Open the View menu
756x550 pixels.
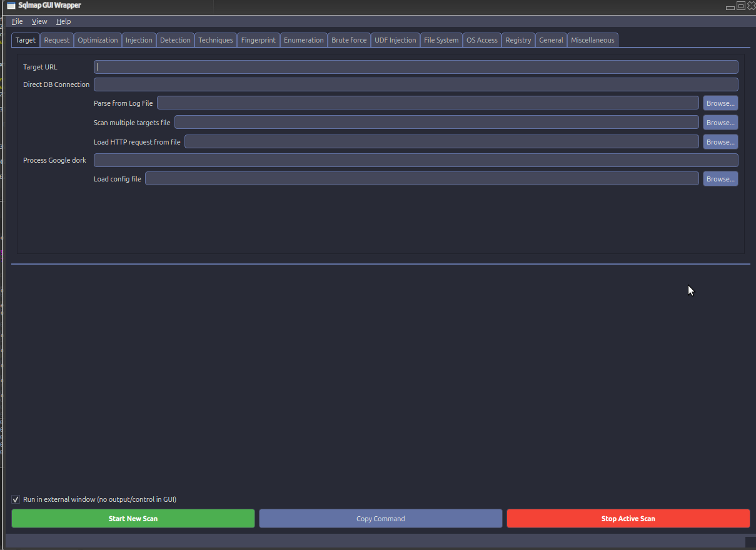(x=39, y=21)
